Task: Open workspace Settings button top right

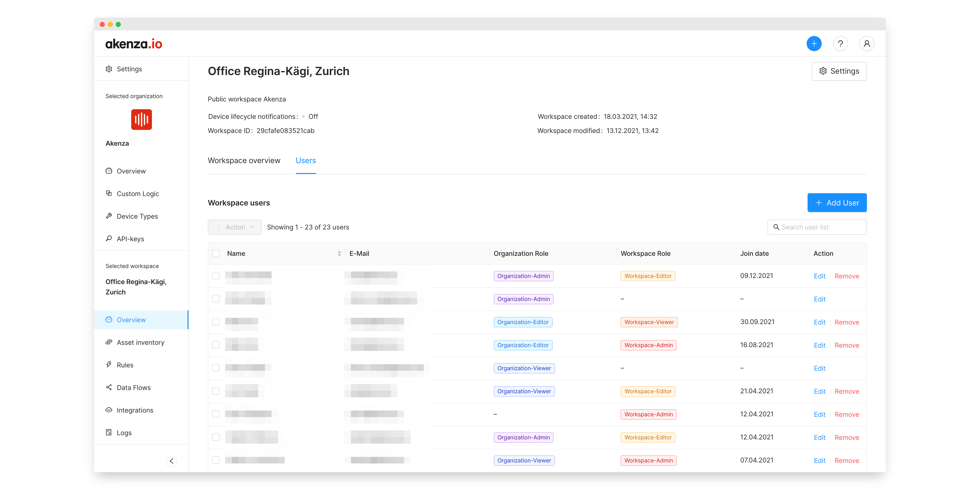Action: click(839, 71)
